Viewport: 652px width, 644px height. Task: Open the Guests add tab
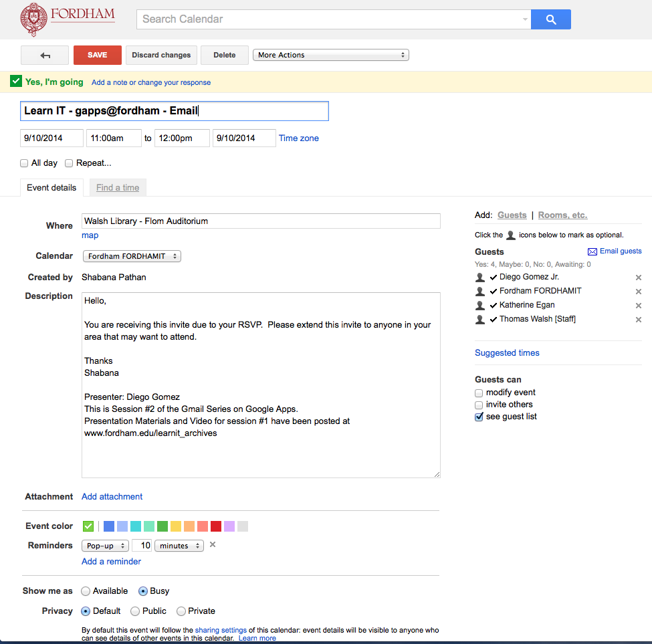[512, 215]
